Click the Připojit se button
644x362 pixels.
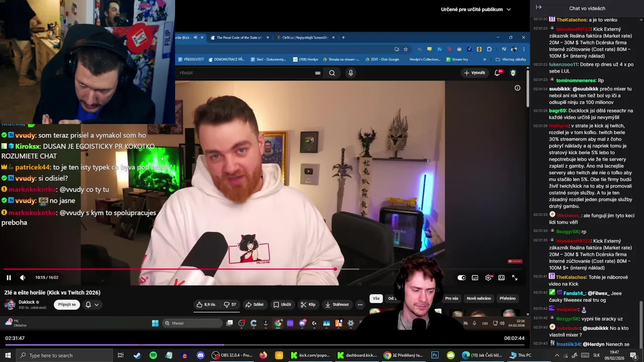pyautogui.click(x=67, y=304)
